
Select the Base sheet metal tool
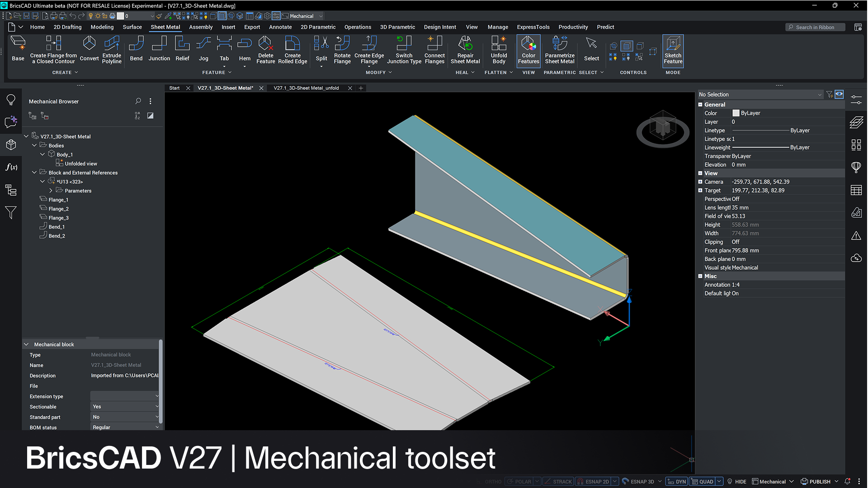point(18,49)
